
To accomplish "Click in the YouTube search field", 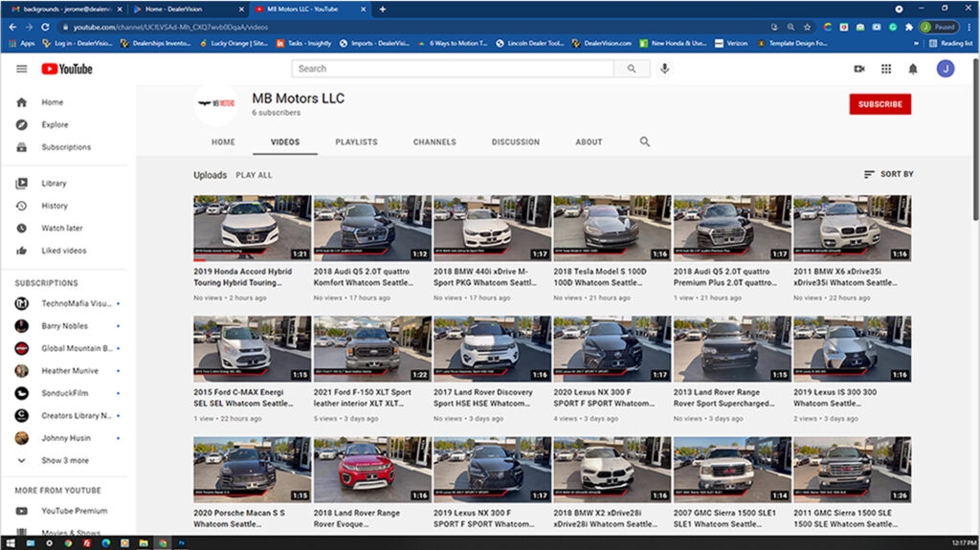I will click(453, 69).
